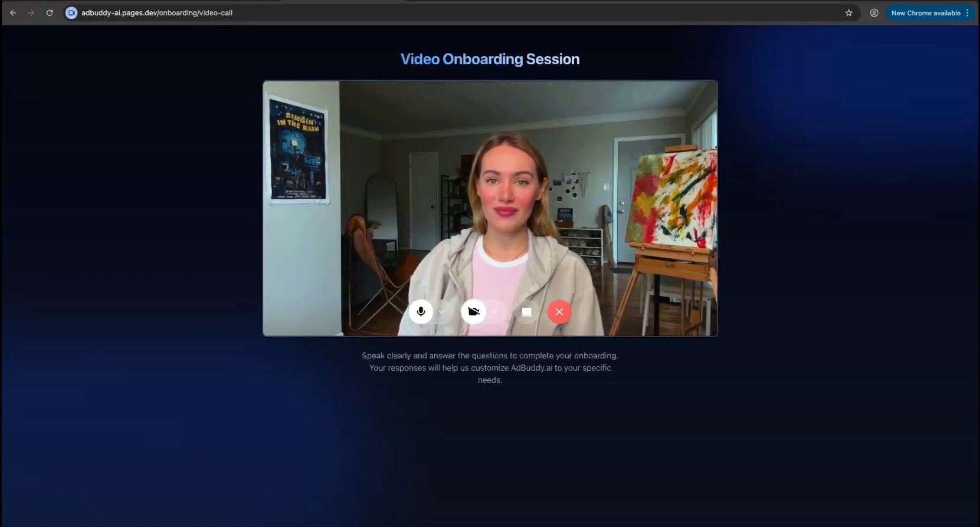Open the camera options chevron

pos(494,312)
